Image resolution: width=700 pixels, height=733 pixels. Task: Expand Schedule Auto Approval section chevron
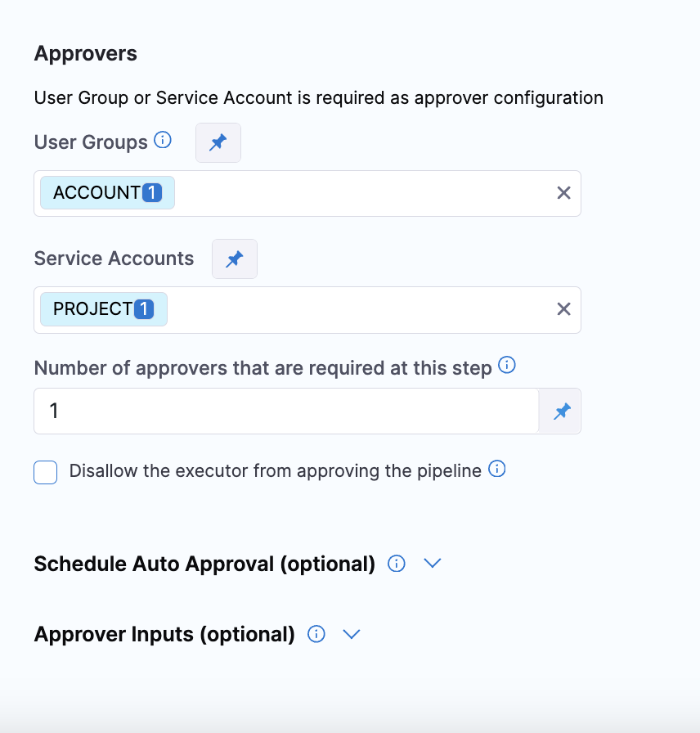pos(433,564)
